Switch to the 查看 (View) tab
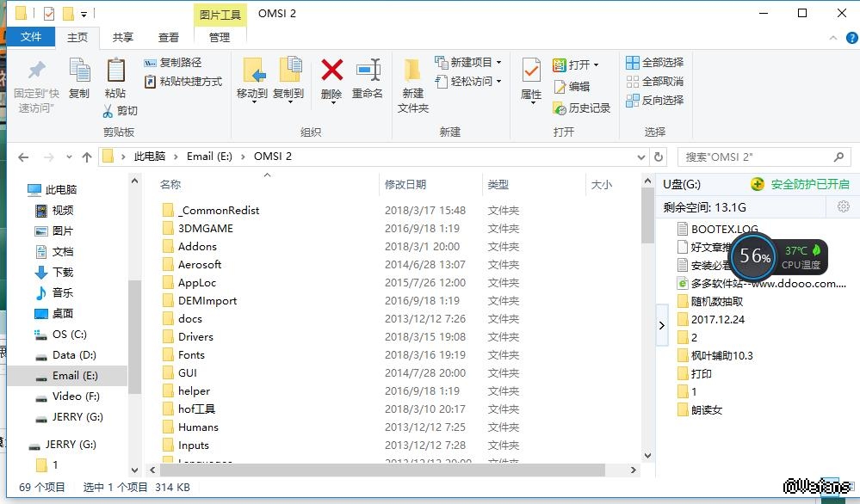 169,37
